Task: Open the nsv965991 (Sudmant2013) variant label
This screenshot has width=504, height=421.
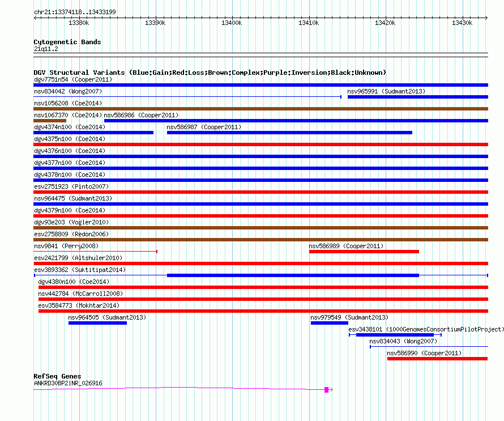Action: point(386,91)
